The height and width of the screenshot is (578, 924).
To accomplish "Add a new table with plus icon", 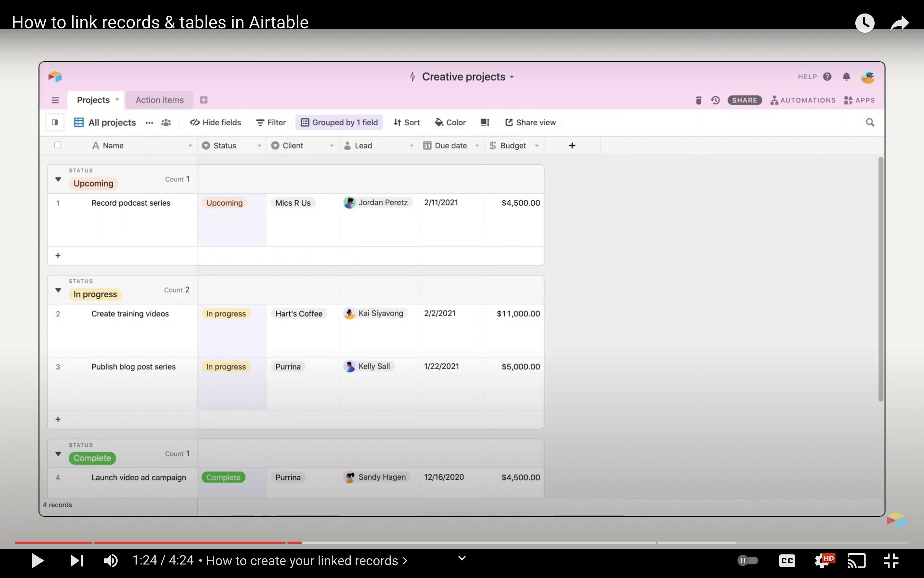I will (203, 100).
